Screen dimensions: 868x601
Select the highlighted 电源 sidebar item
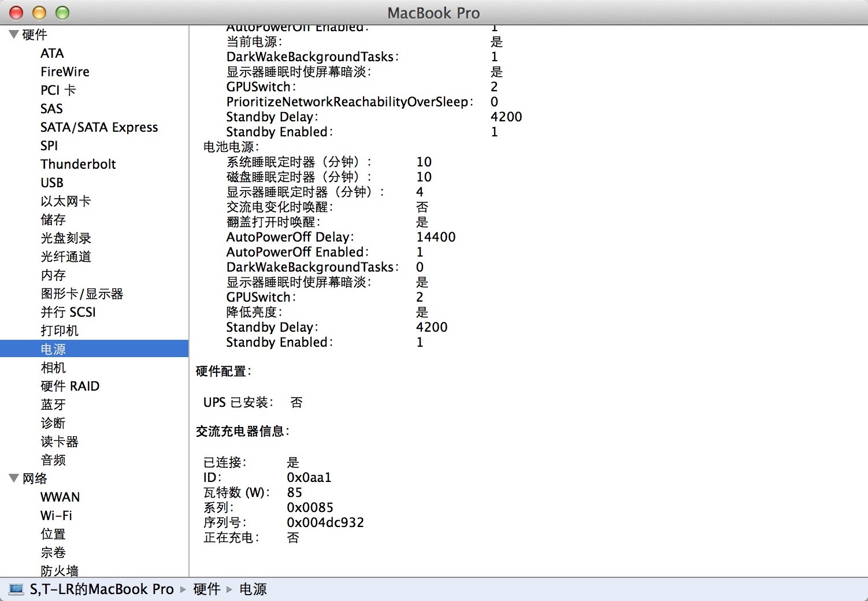(x=94, y=349)
